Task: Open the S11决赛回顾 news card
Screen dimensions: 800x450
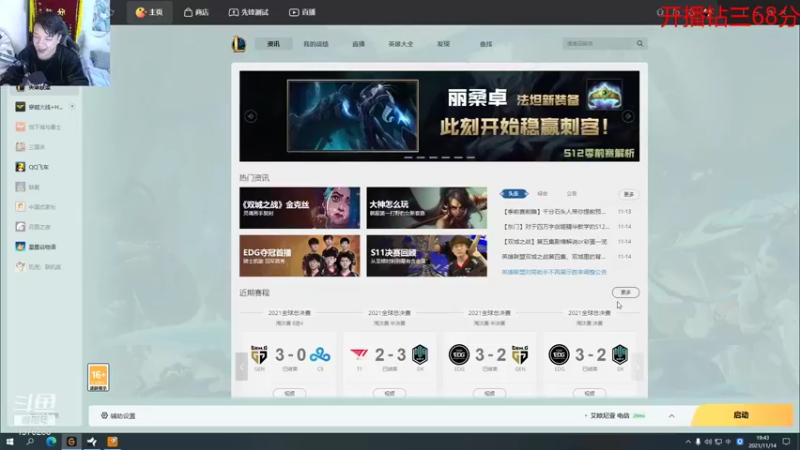Action: [x=427, y=256]
